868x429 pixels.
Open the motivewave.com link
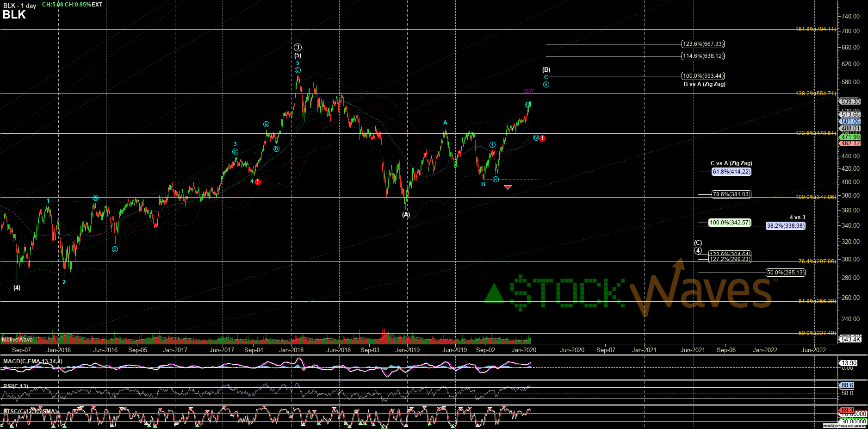point(844,426)
